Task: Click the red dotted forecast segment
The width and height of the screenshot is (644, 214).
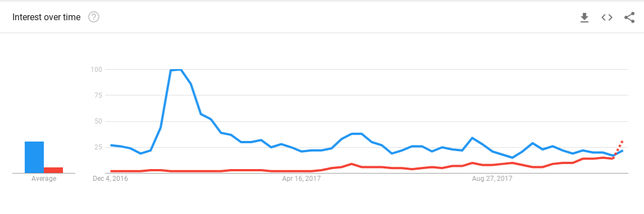Action: pos(618,149)
